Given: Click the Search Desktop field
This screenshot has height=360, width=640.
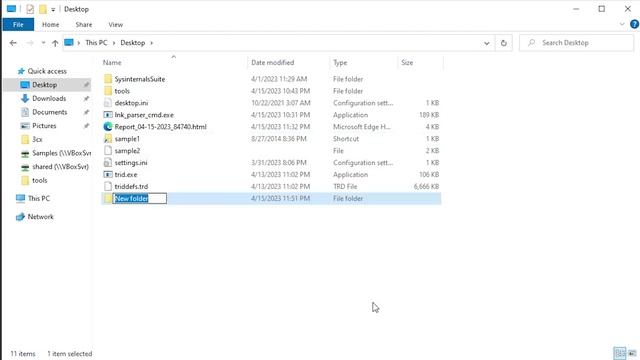Looking at the screenshot, I should (x=576, y=43).
